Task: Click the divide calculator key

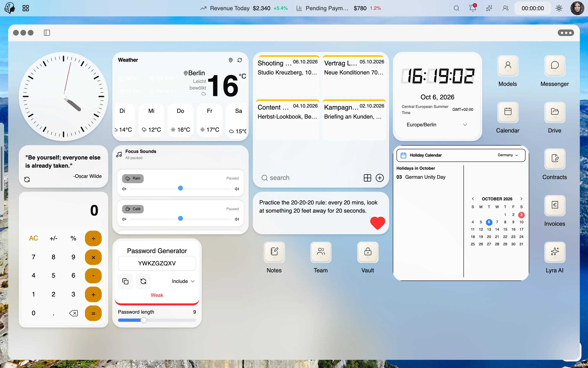Action: point(93,238)
